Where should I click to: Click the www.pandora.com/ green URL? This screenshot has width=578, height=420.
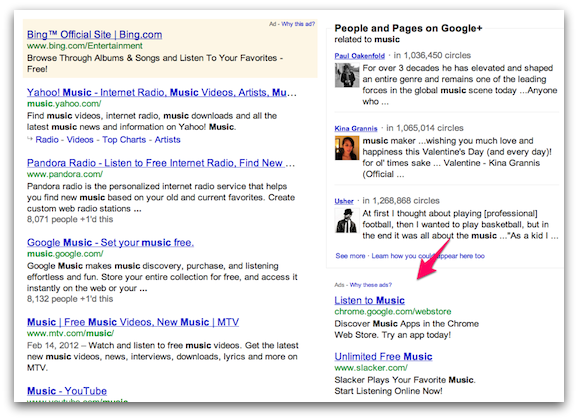[65, 174]
